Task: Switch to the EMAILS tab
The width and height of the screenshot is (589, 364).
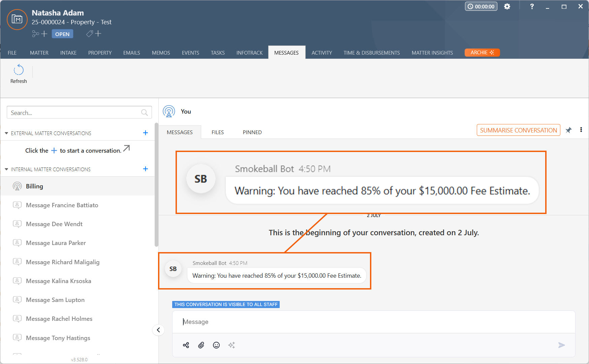Action: coord(132,53)
